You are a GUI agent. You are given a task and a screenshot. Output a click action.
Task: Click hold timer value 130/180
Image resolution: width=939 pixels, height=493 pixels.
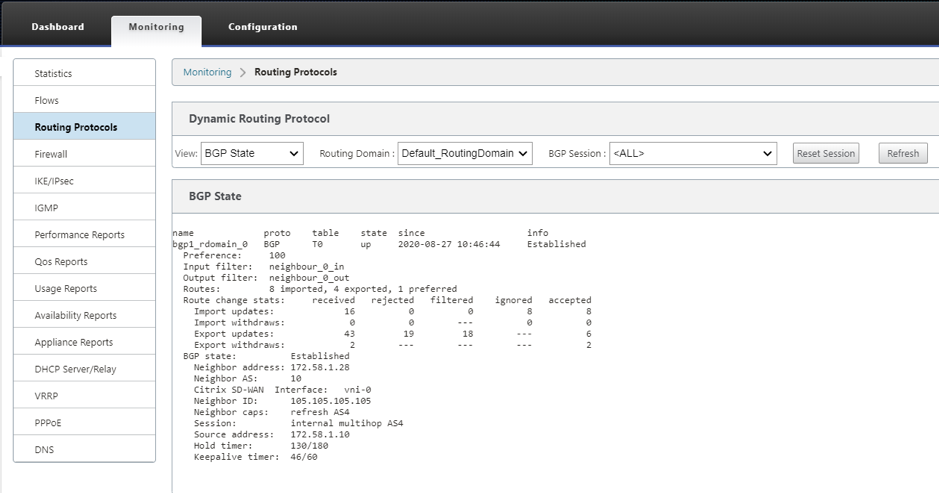309,446
